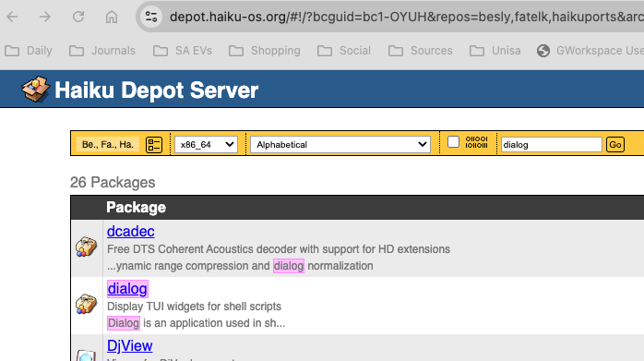Open the Journals bookmarks folder

(x=102, y=51)
